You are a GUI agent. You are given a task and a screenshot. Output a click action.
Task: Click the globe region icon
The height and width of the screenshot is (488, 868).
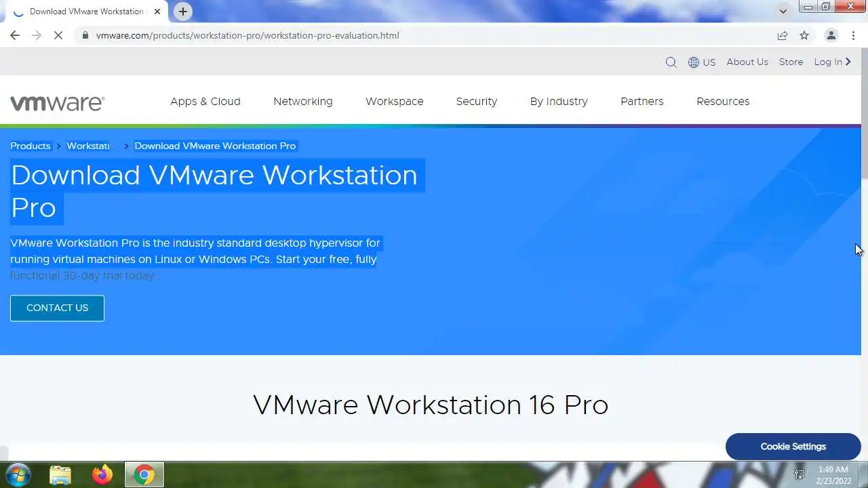click(694, 62)
